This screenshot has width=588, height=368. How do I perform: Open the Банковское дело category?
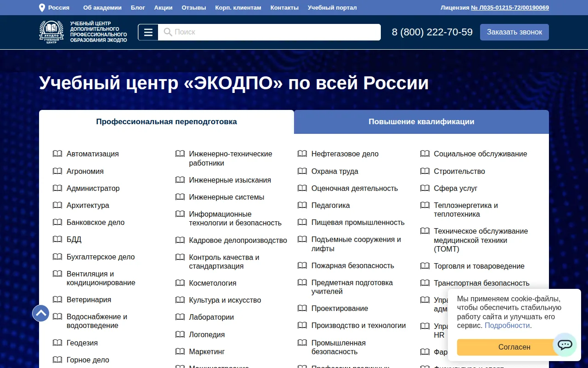pos(96,222)
